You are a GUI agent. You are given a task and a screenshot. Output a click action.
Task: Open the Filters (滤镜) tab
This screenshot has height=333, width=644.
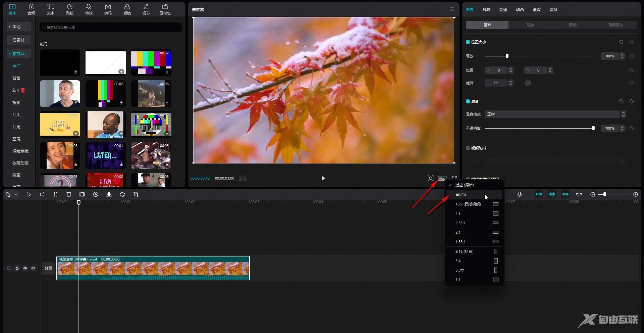[x=127, y=9]
